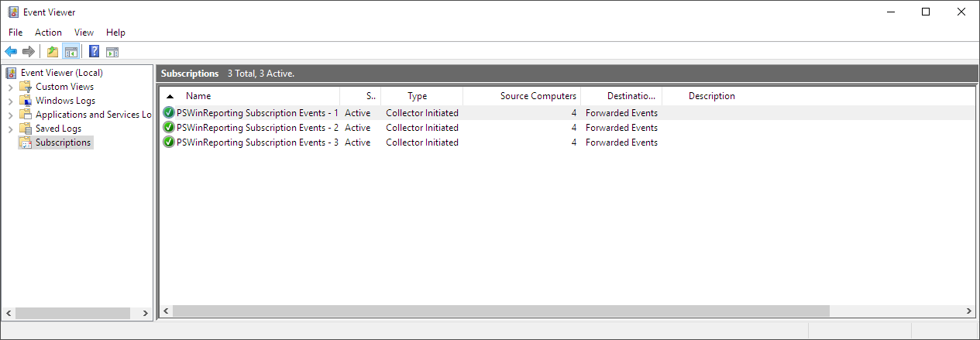Click the Up One Level folder icon
980x340 pixels.
tap(52, 52)
